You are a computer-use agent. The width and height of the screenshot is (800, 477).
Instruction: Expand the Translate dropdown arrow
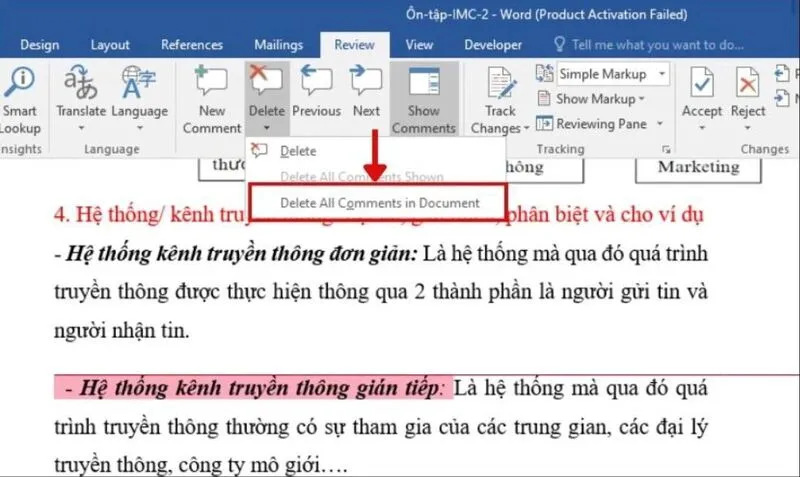pyautogui.click(x=81, y=128)
